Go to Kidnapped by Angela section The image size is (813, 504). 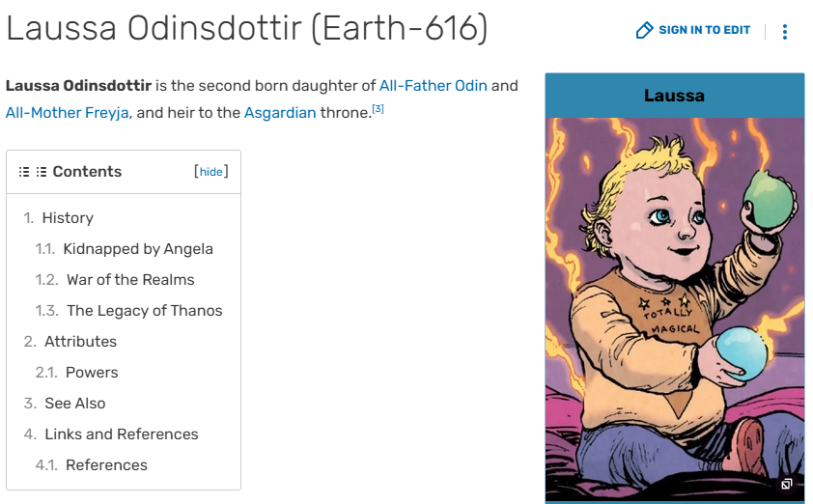coord(137,249)
